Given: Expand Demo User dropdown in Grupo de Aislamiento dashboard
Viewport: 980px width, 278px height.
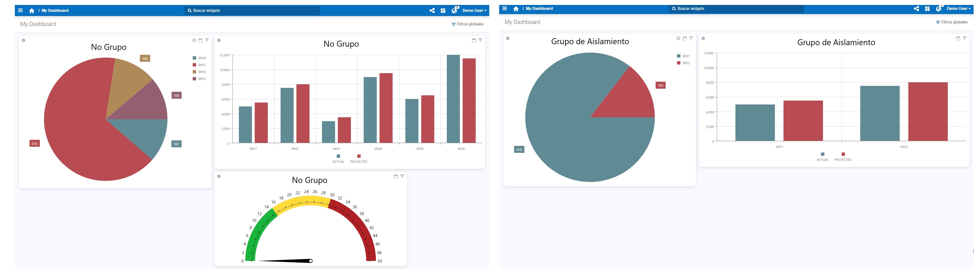Looking at the screenshot, I should 958,9.
